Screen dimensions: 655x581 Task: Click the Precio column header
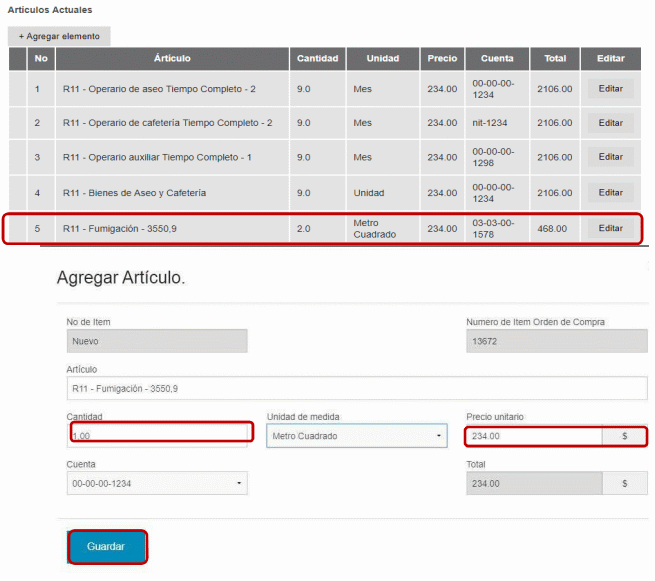pos(442,59)
